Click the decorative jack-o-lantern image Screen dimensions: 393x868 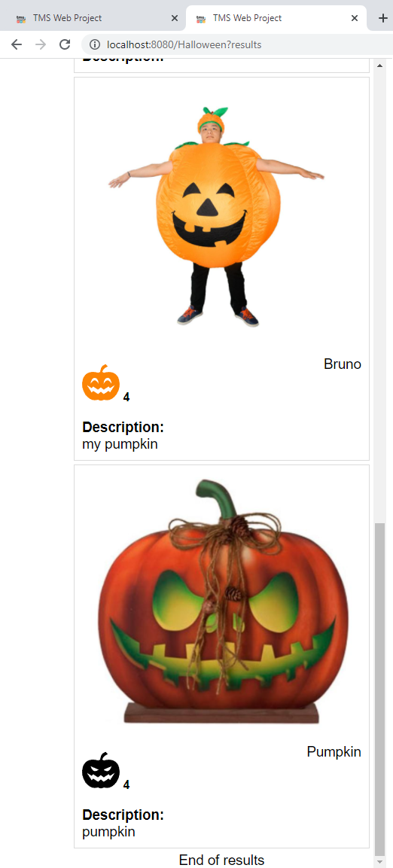pyautogui.click(x=223, y=602)
